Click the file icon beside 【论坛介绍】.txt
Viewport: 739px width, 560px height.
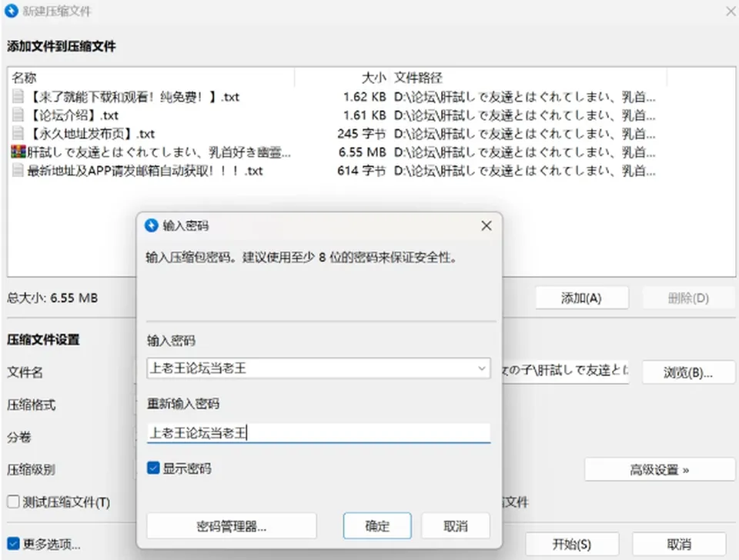click(x=18, y=115)
